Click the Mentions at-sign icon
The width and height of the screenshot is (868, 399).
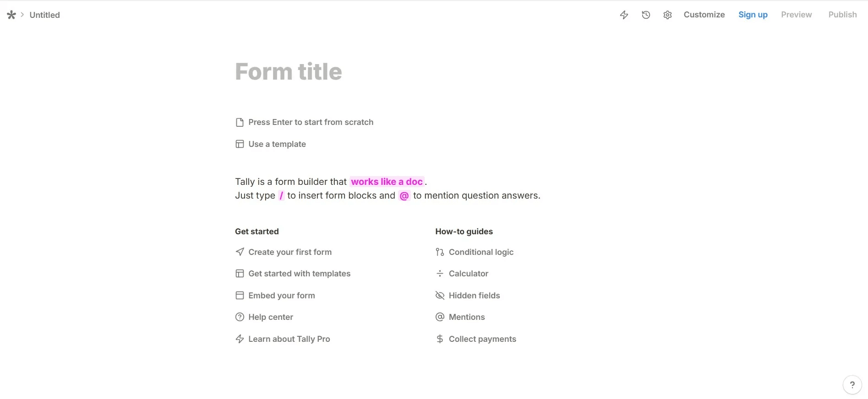pos(440,317)
